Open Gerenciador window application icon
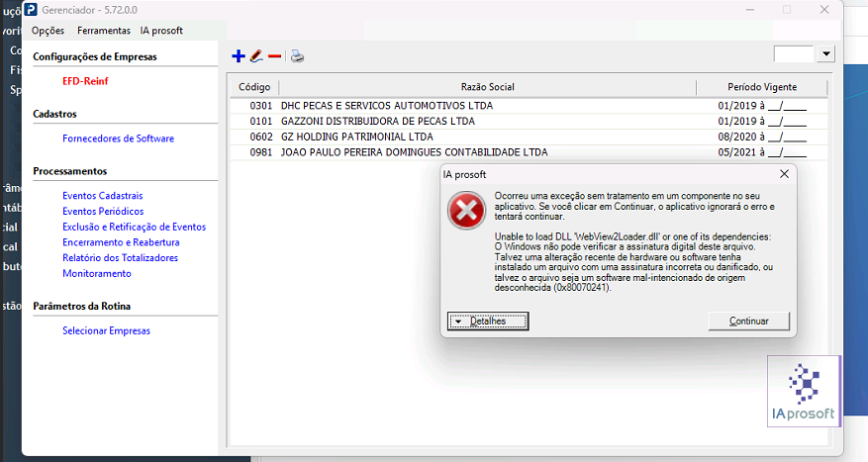This screenshot has height=462, width=868. point(31,10)
